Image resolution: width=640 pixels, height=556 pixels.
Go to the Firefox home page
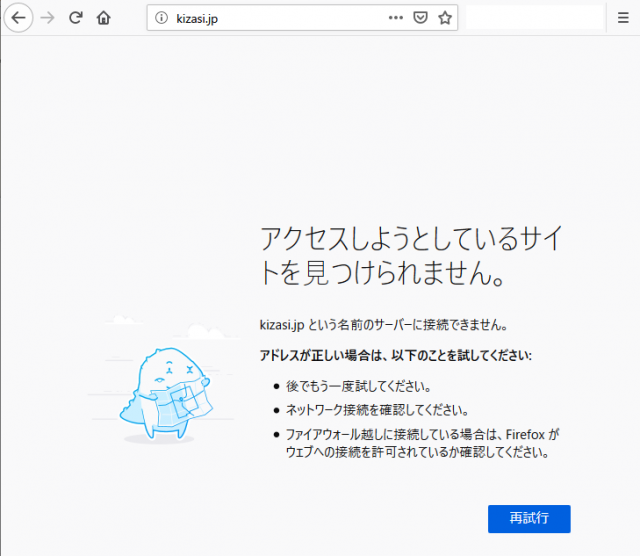(x=104, y=18)
